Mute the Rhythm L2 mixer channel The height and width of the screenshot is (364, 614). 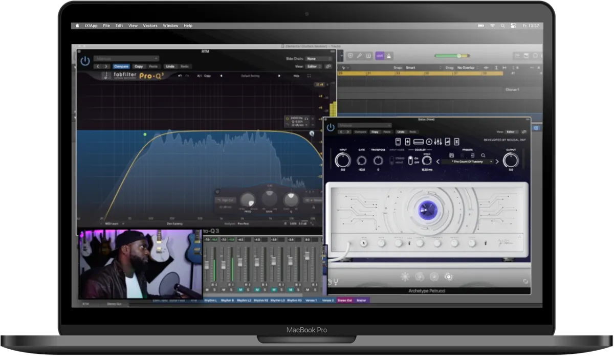pos(240,289)
